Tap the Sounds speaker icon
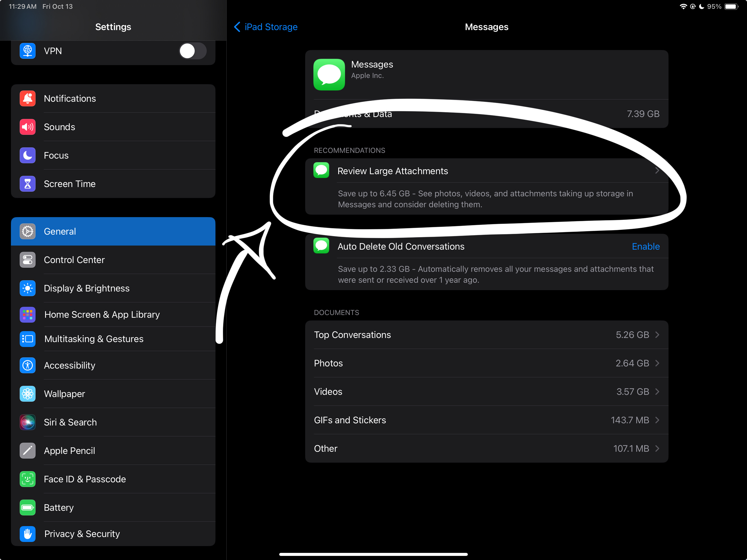 point(27,127)
